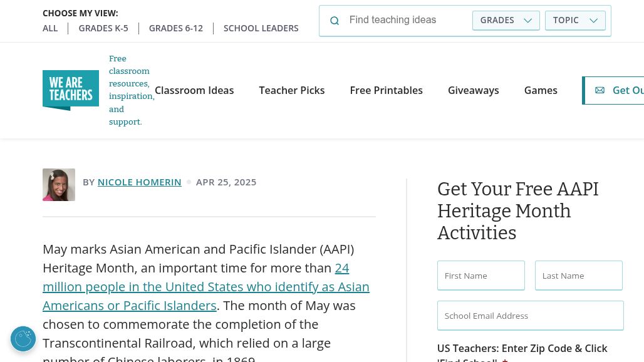
Task: Go to Free Printables
Action: click(x=386, y=90)
